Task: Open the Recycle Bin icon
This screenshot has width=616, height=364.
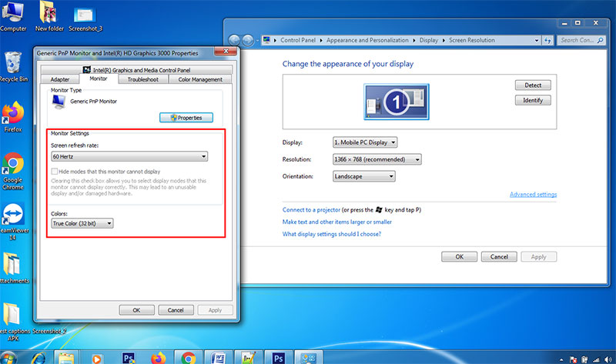Action: [13, 63]
